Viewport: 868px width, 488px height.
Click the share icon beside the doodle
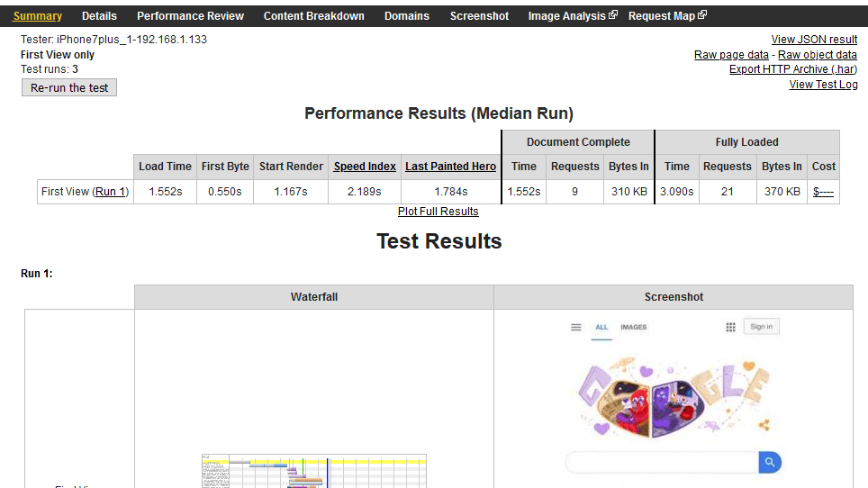coord(764,425)
